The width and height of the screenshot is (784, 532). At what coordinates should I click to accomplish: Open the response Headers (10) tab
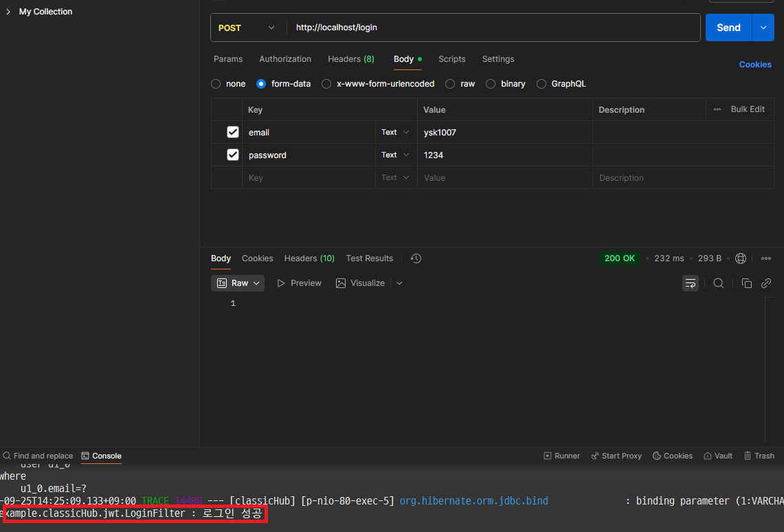pos(309,258)
